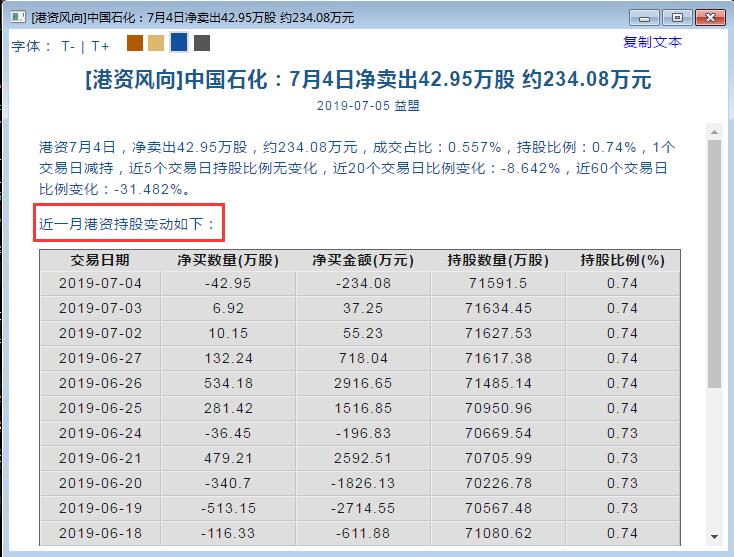This screenshot has width=734, height=557.
Task: Close the news window
Action: 707,18
